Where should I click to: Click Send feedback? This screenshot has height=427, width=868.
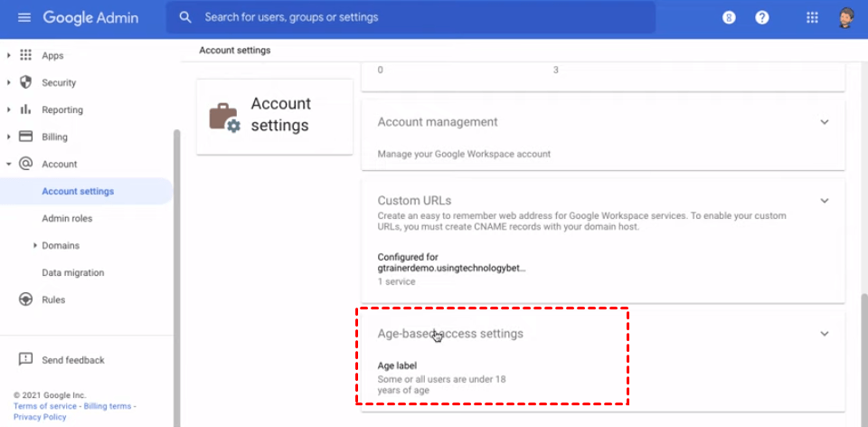tap(73, 360)
